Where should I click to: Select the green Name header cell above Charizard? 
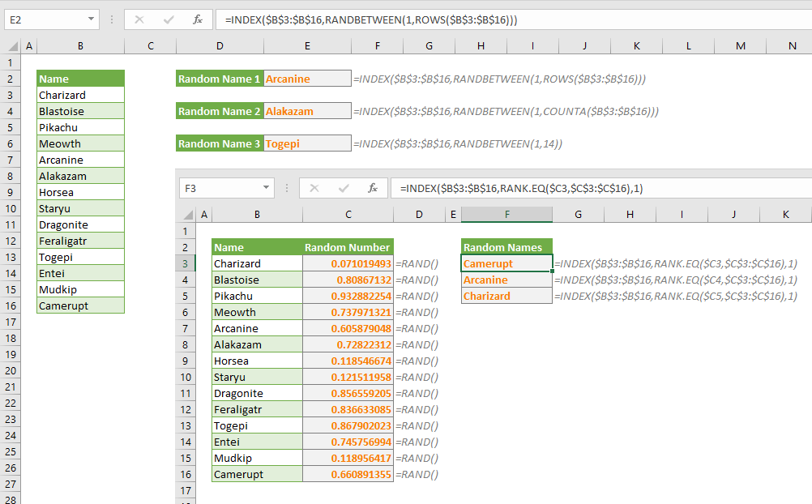pos(80,78)
